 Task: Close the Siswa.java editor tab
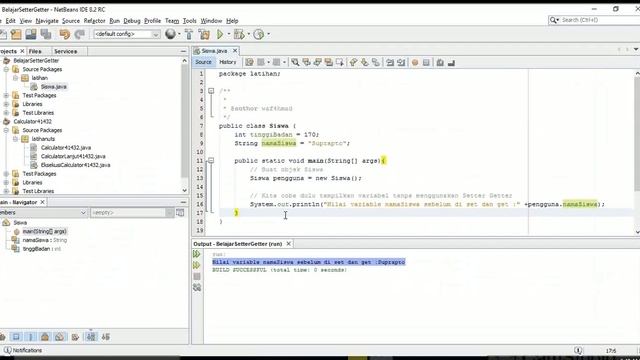(235, 51)
